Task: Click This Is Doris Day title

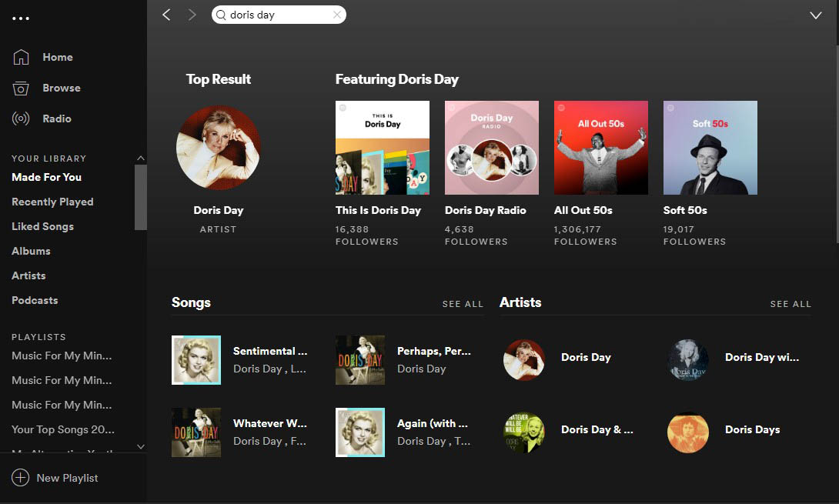Action: point(378,210)
